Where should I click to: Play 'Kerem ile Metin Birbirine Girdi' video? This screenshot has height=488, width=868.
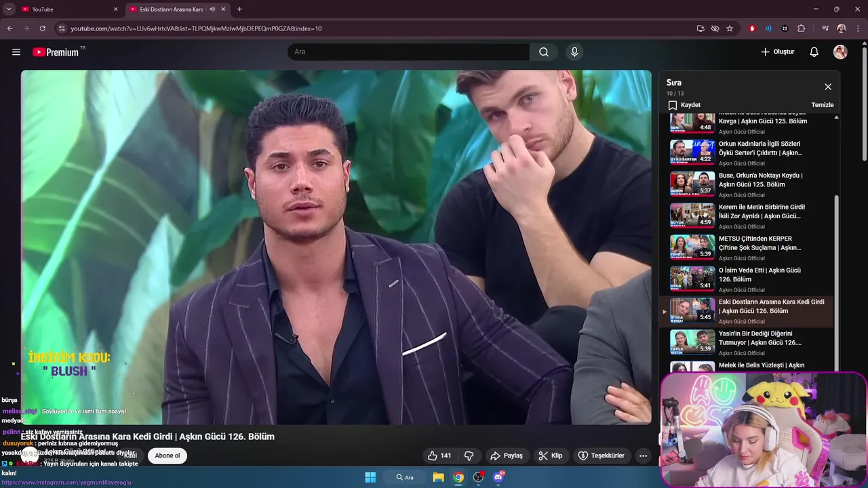tap(746, 216)
